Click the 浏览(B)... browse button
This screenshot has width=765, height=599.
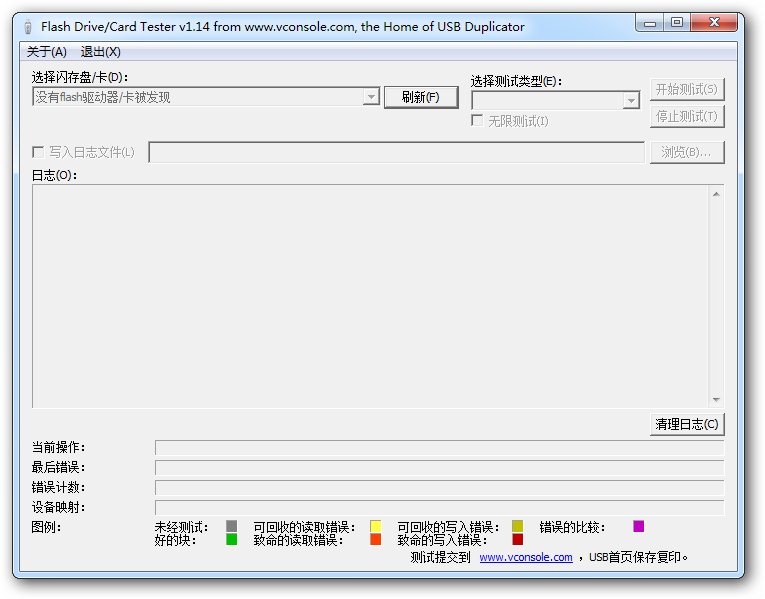click(687, 152)
